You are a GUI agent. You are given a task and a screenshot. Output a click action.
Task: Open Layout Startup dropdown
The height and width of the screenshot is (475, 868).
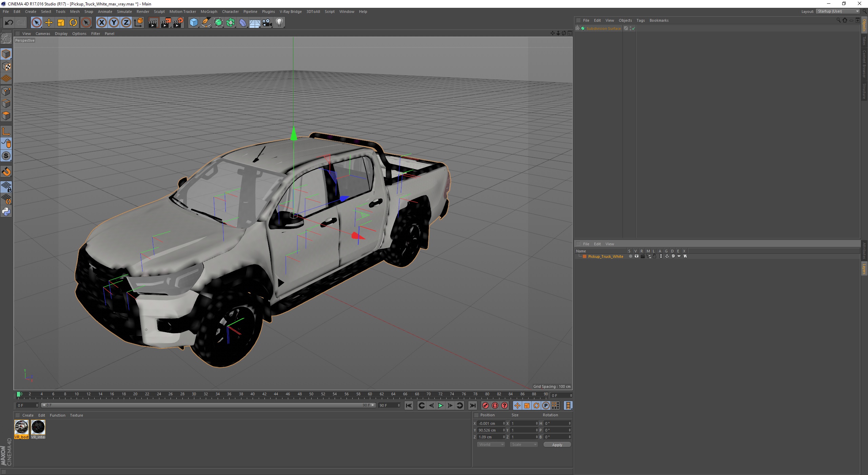[838, 12]
